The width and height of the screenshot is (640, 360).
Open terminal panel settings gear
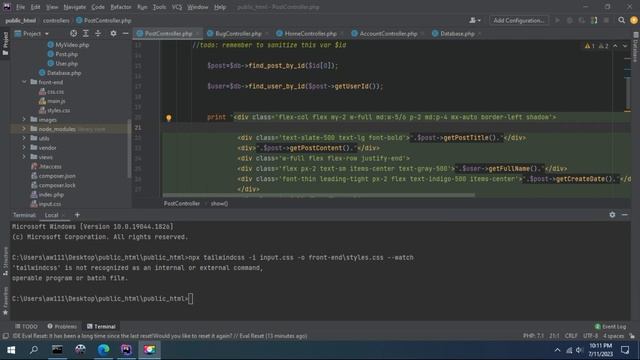click(x=612, y=215)
